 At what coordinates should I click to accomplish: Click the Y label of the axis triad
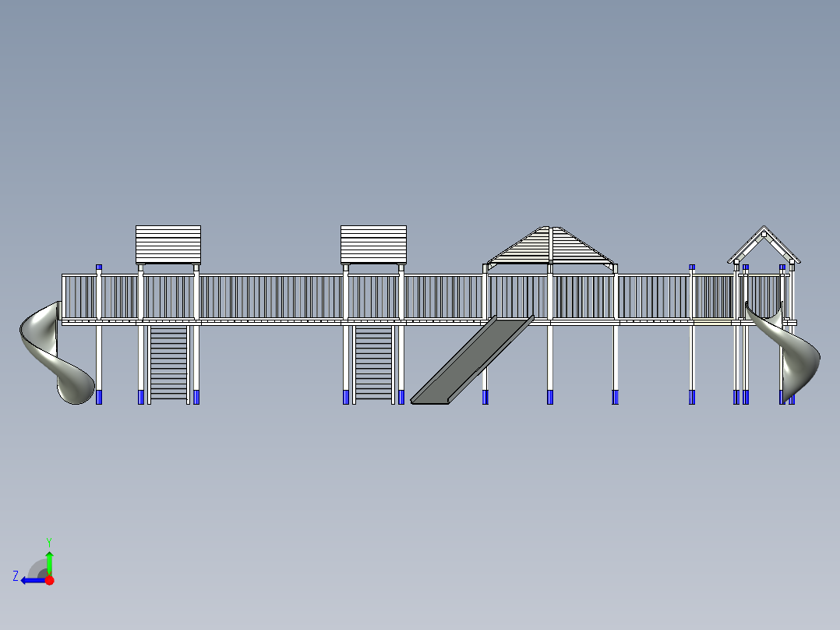tap(49, 543)
